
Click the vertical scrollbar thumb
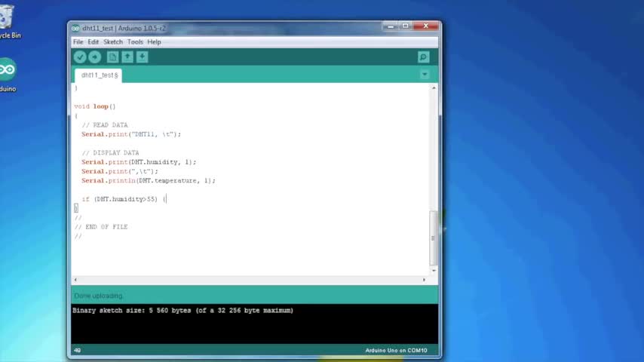pyautogui.click(x=434, y=238)
